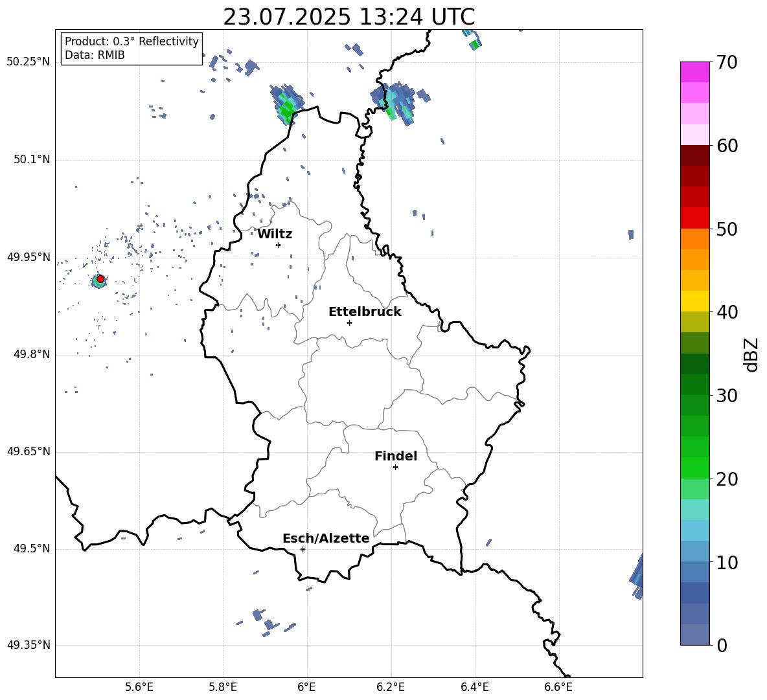Image resolution: width=767 pixels, height=700 pixels.
Task: Click the 30 value on the colorbar
Action: [x=727, y=396]
